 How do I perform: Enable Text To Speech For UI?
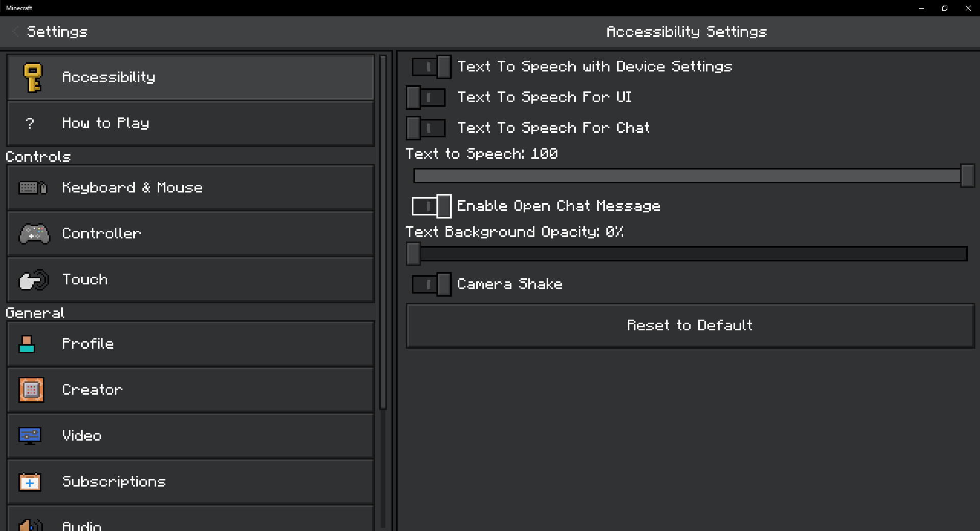point(426,98)
